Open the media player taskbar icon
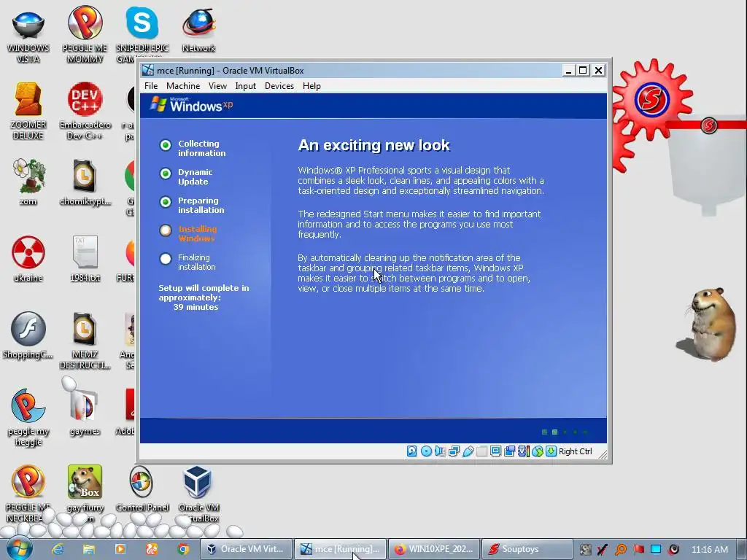The image size is (747, 560). 120,549
